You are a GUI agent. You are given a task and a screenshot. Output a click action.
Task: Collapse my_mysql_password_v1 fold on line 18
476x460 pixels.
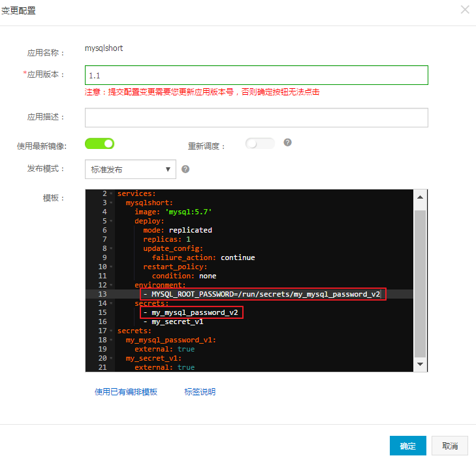(x=111, y=340)
